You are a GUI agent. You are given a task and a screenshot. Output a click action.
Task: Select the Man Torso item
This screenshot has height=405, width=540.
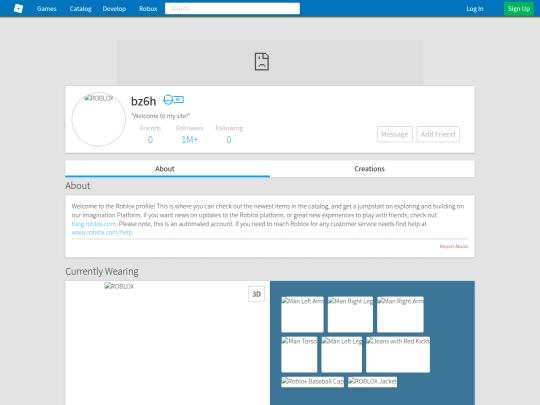click(x=299, y=354)
